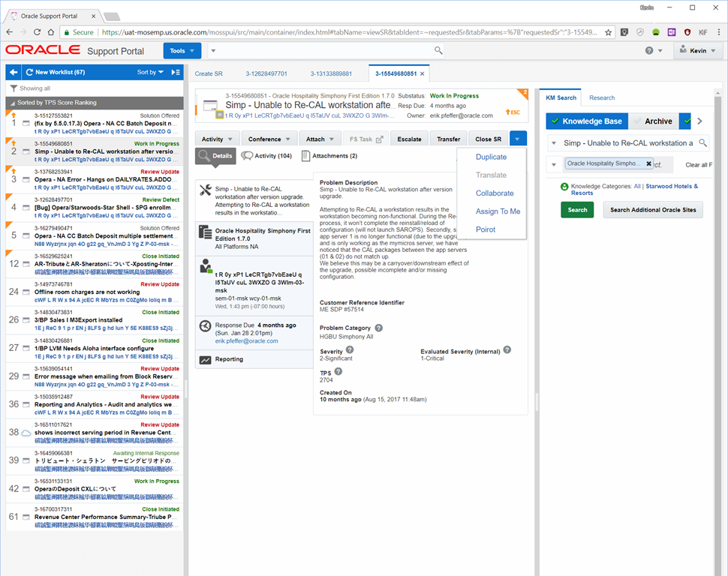Screen dimensions: 728x576
Task: Click the Severity help icon
Action: pyautogui.click(x=350, y=349)
